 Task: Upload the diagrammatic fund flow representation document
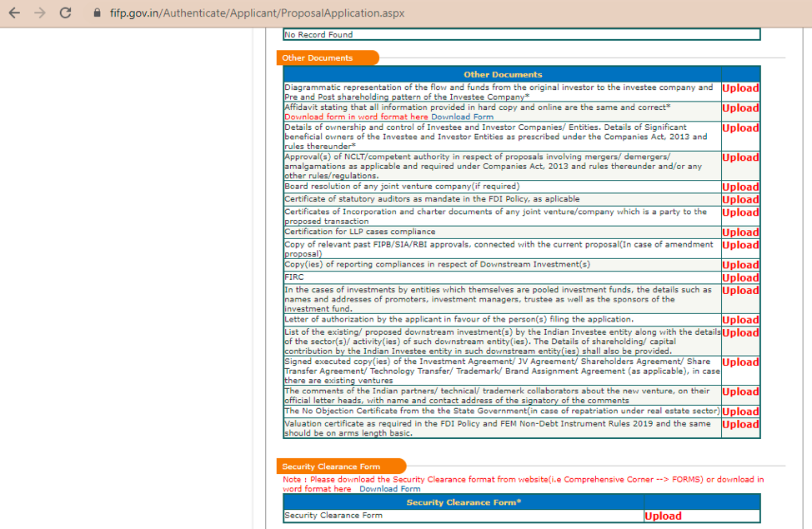(739, 87)
